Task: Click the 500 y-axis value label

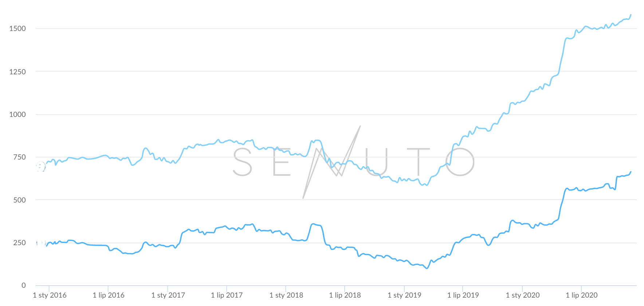Action: [x=19, y=200]
